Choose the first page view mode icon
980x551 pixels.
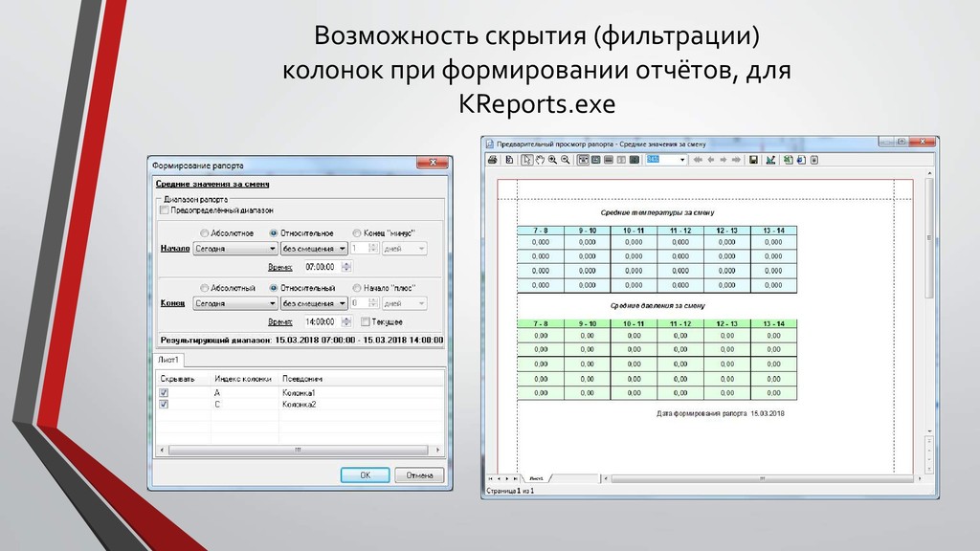pyautogui.click(x=583, y=160)
